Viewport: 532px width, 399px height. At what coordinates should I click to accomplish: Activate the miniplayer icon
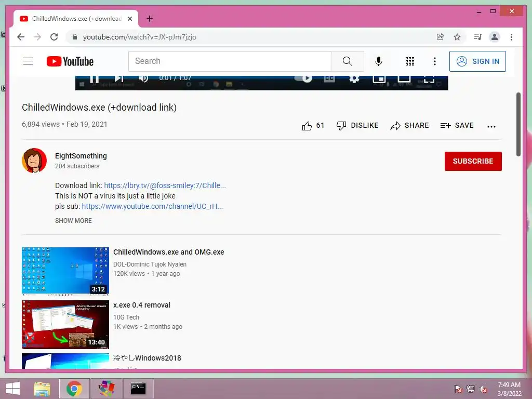click(x=379, y=79)
